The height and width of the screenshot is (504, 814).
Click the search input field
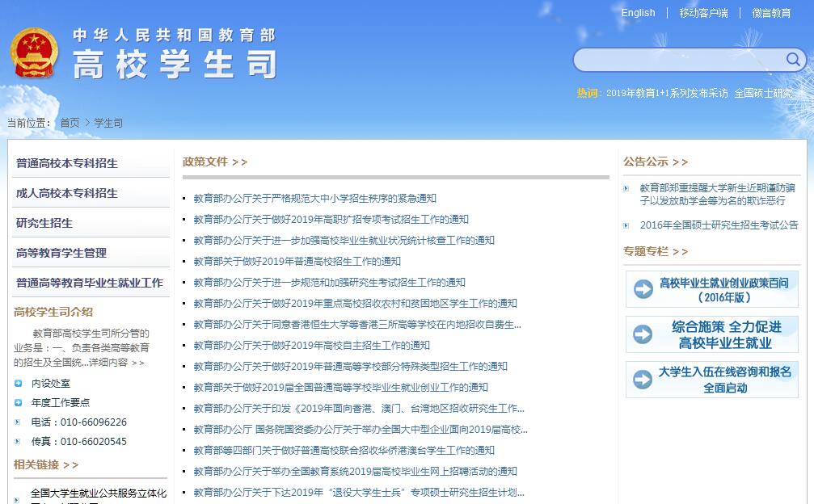tap(679, 60)
